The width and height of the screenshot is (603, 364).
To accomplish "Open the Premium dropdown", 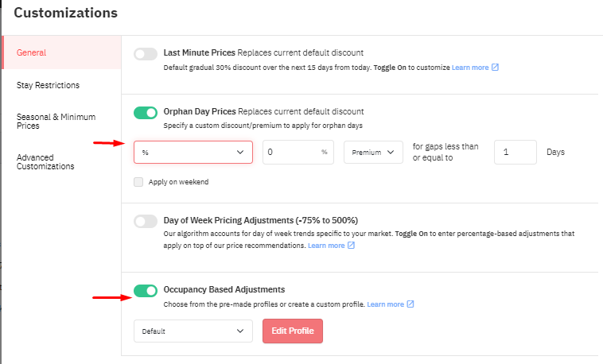I will click(373, 153).
